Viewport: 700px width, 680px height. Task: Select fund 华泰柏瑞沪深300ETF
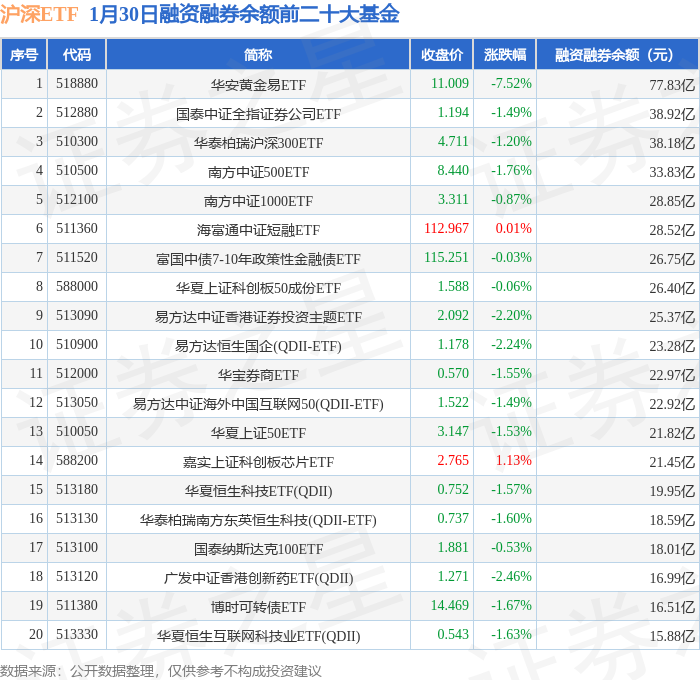click(258, 143)
